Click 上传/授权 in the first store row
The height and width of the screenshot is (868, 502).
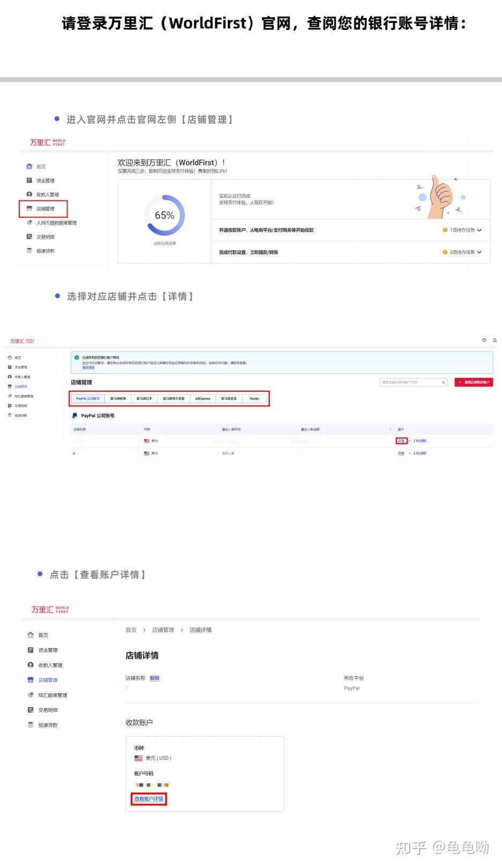point(420,441)
